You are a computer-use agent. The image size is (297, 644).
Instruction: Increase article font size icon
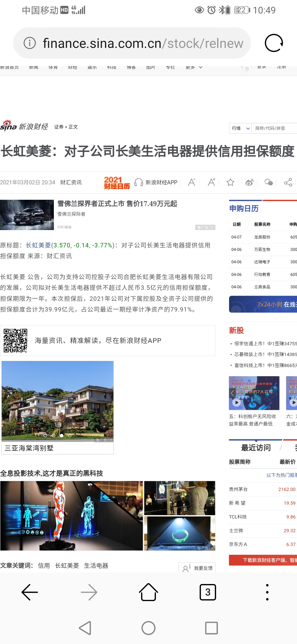coord(211,182)
